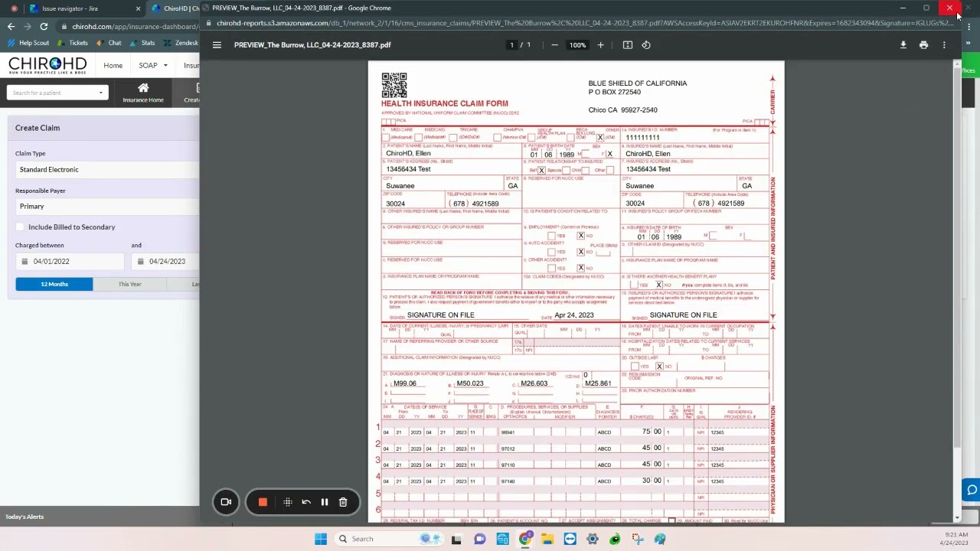Rotate the PDF with the rotate icon
This screenshot has height=551, width=980.
point(646,45)
